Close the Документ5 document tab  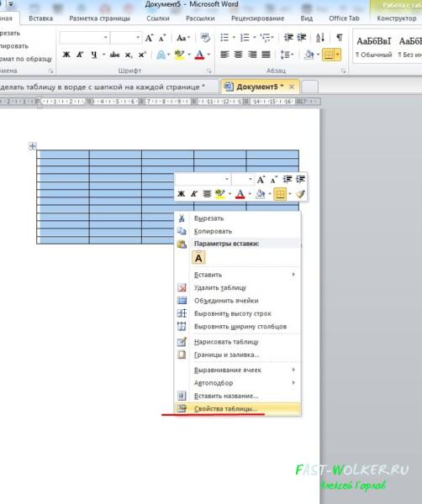(x=292, y=87)
